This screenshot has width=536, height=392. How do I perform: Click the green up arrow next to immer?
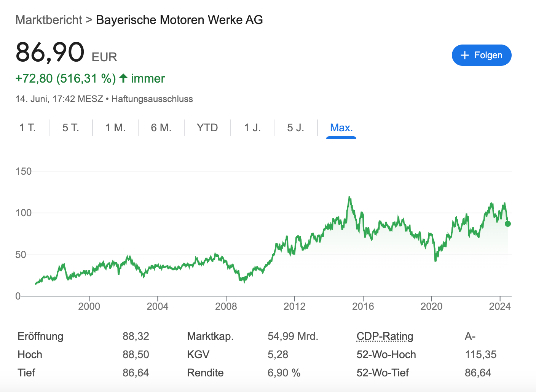pos(123,78)
